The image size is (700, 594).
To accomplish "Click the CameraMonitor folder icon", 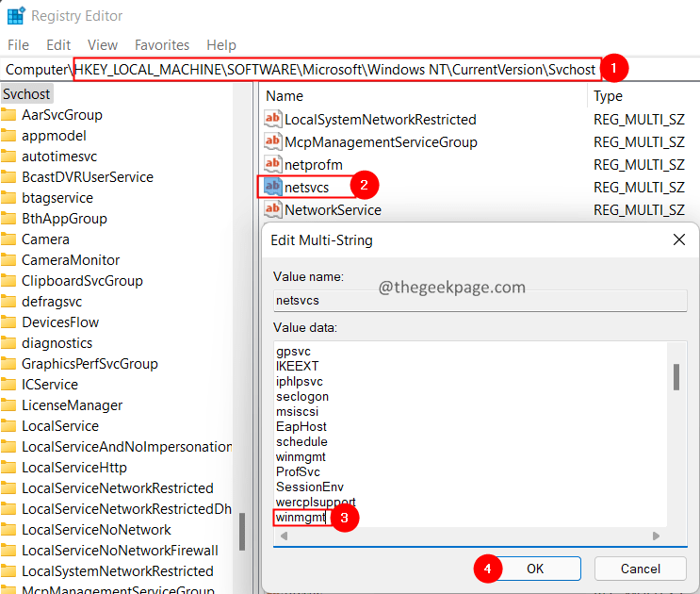I will click(x=8, y=260).
